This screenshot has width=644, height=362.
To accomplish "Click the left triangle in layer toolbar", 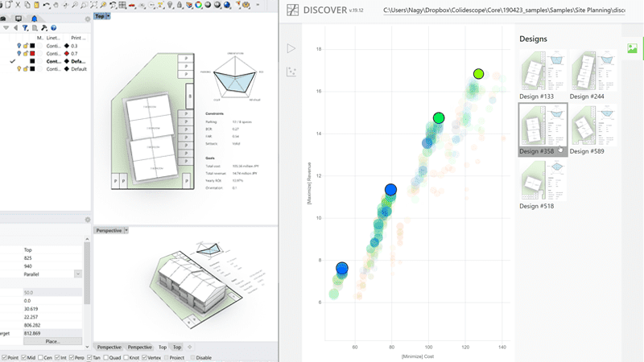I will coord(15,28).
